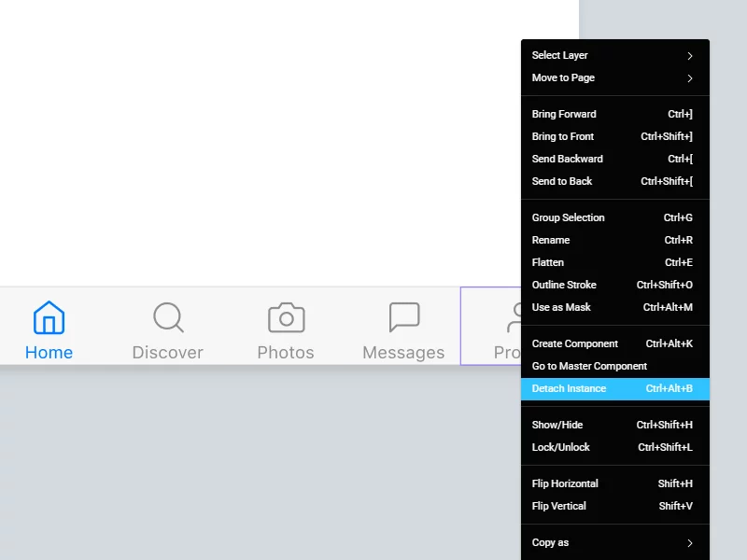The width and height of the screenshot is (747, 560).
Task: Open the Select Layer submenu
Action: tap(615, 56)
